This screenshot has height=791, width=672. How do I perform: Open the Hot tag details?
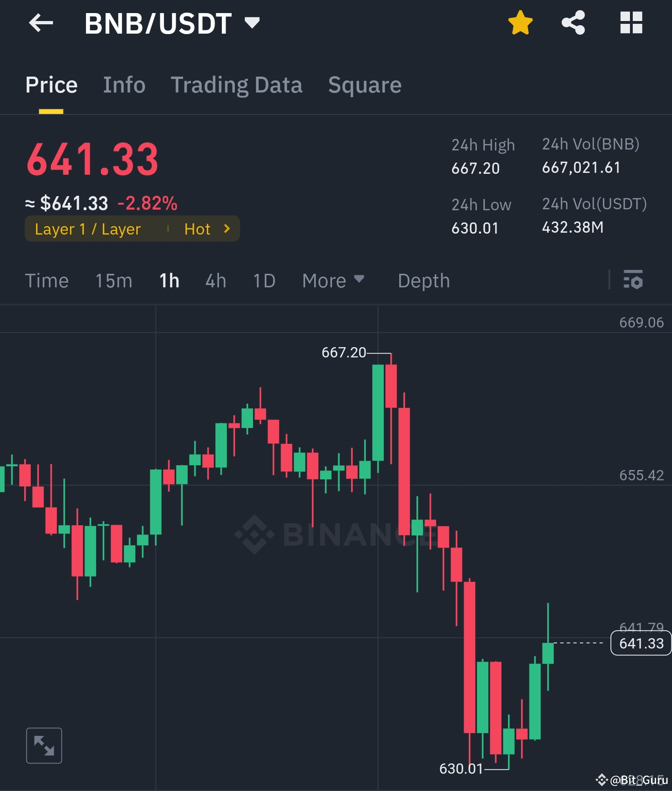[x=198, y=229]
